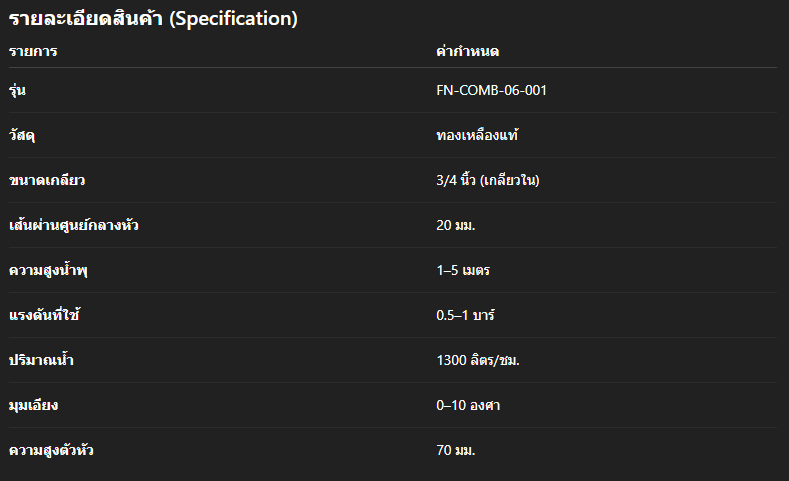Image resolution: width=789 pixels, height=481 pixels.
Task: Click the รายละเอียดสินค้า (Specification) heading
Action: coord(153,19)
